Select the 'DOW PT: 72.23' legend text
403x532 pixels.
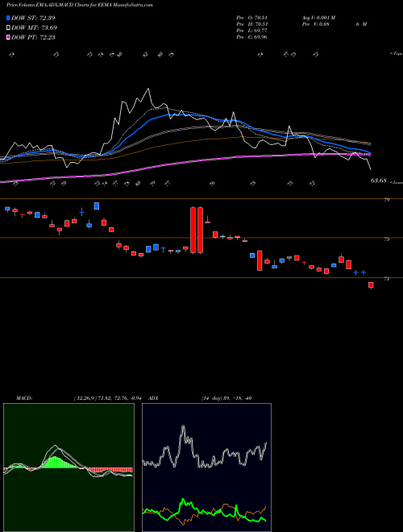click(33, 37)
